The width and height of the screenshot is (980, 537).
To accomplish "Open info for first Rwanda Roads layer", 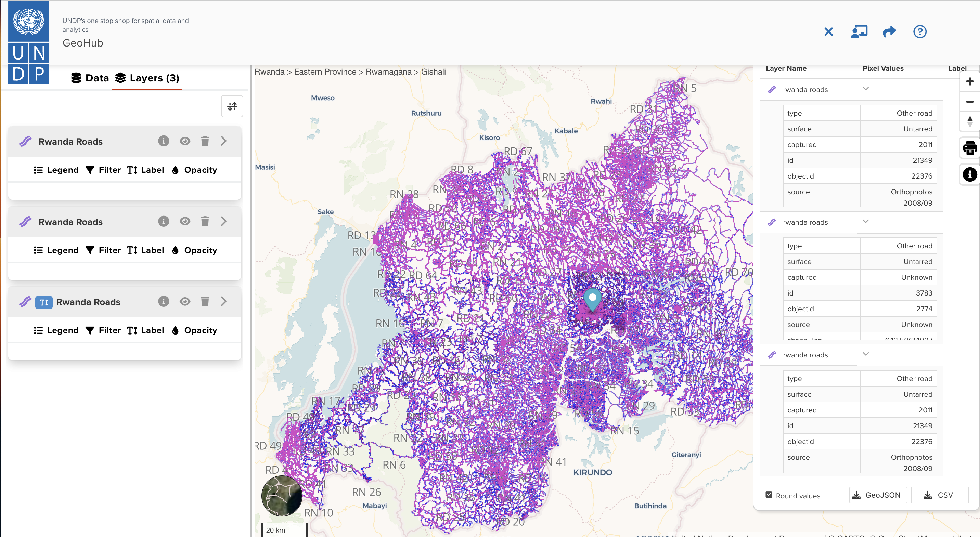I will [x=163, y=141].
